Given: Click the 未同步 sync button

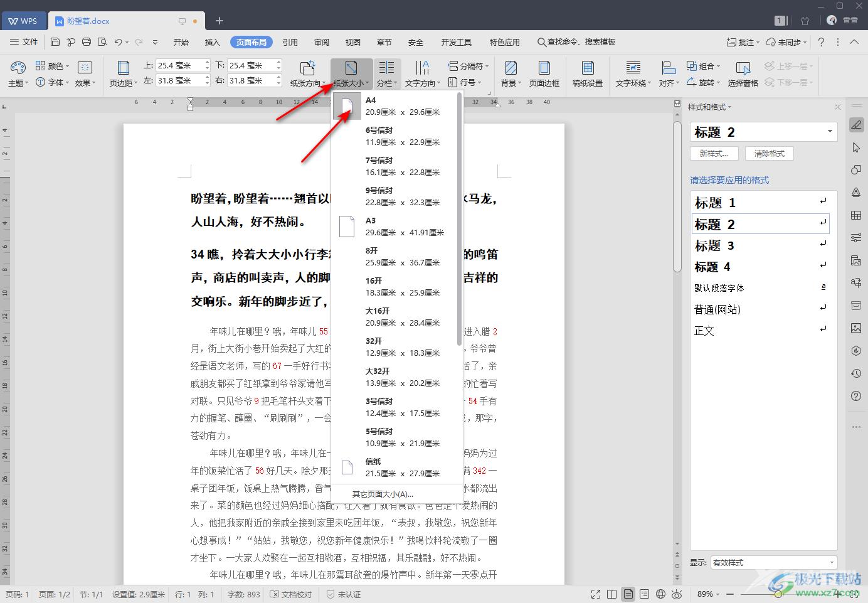Looking at the screenshot, I should point(786,42).
